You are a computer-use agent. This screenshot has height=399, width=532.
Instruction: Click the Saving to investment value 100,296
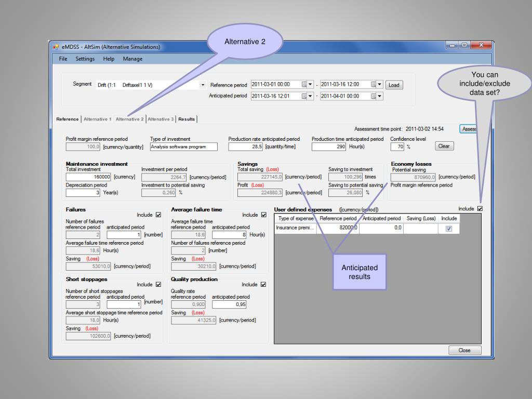[x=345, y=177]
